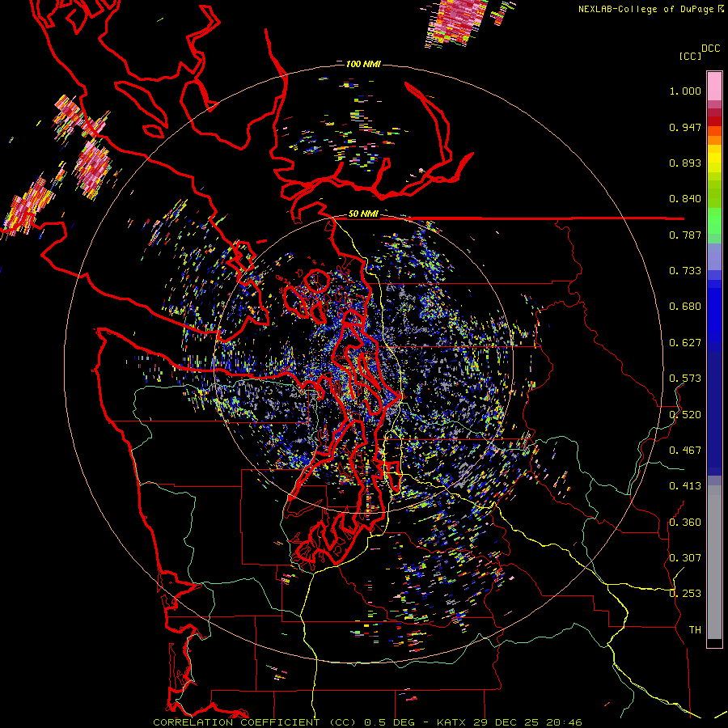This screenshot has height=728, width=728.
Task: Click the 0.520 scale value
Action: [685, 415]
